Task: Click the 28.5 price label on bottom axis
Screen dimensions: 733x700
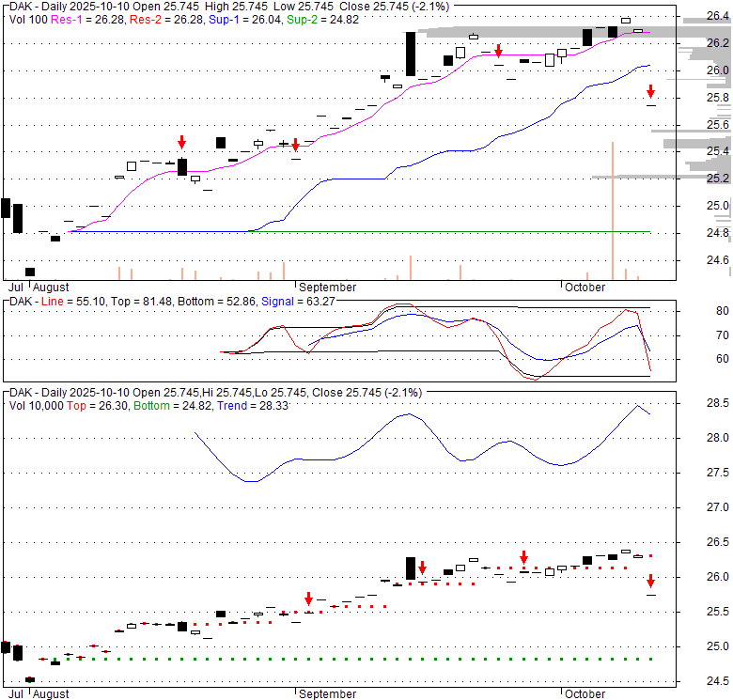Action: point(718,403)
